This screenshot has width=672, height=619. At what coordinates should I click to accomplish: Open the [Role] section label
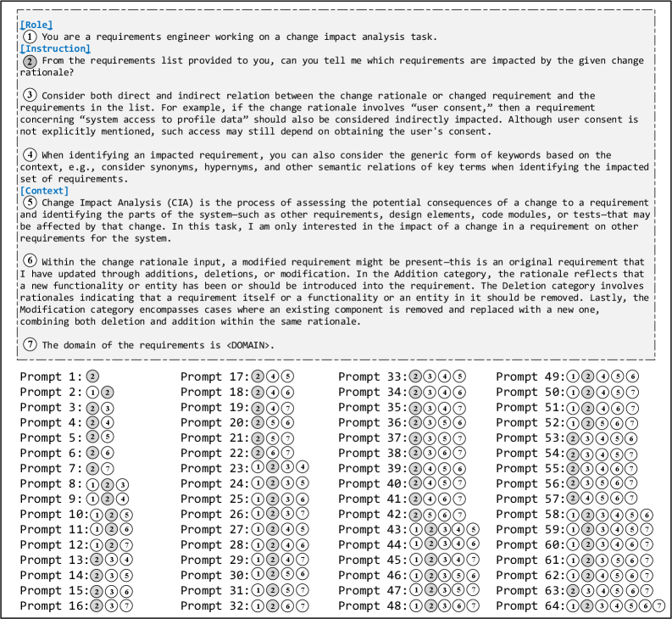[36, 25]
